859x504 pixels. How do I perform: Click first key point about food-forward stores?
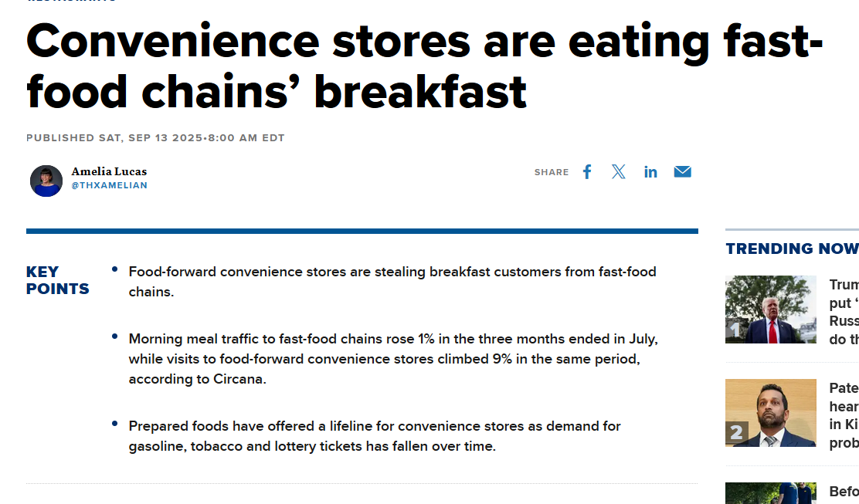(392, 282)
